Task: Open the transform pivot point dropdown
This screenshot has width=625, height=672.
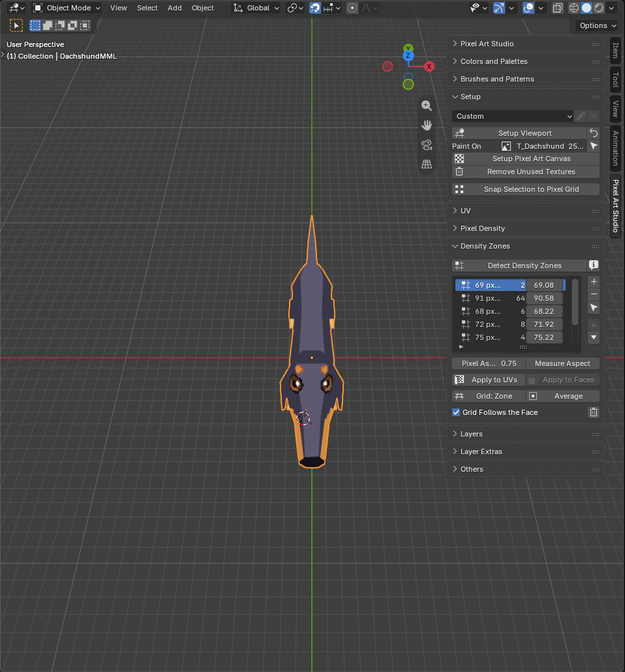Action: tap(295, 8)
